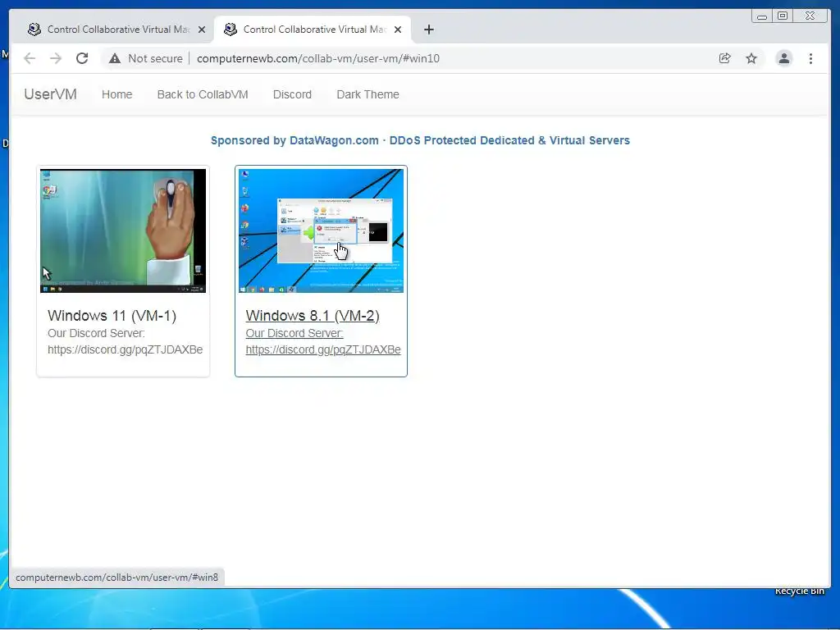Close the first Control Collaborative Virtual Machine tab

tap(202, 30)
